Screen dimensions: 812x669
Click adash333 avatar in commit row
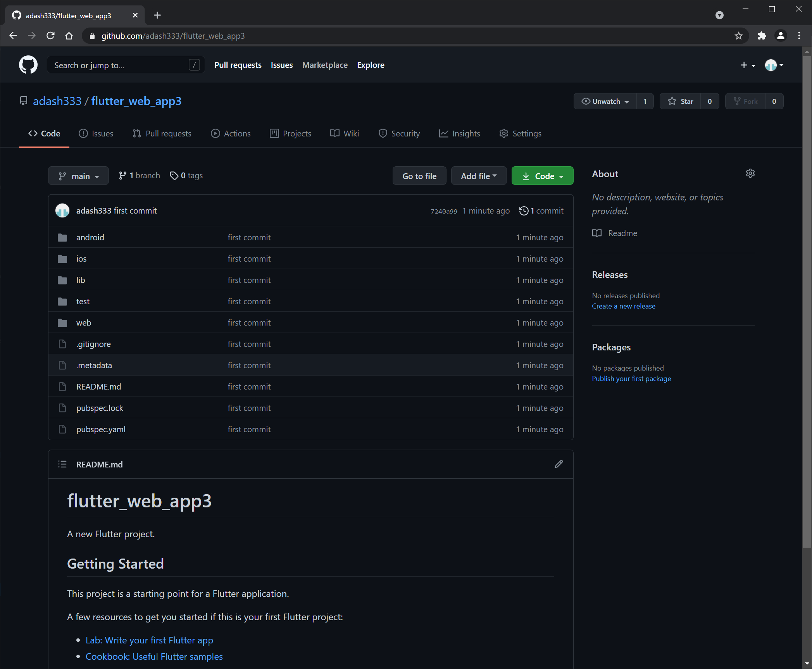point(62,210)
